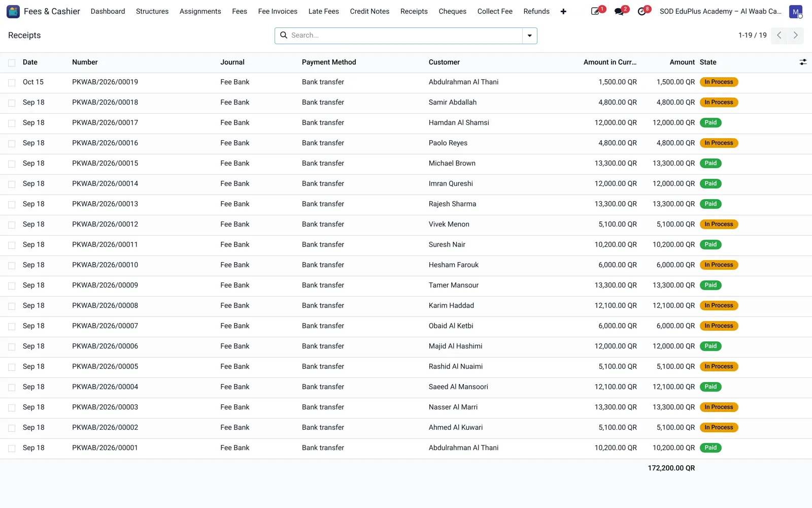
Task: Select receipt PKWAB/2026/00019 checkbox
Action: [x=12, y=82]
